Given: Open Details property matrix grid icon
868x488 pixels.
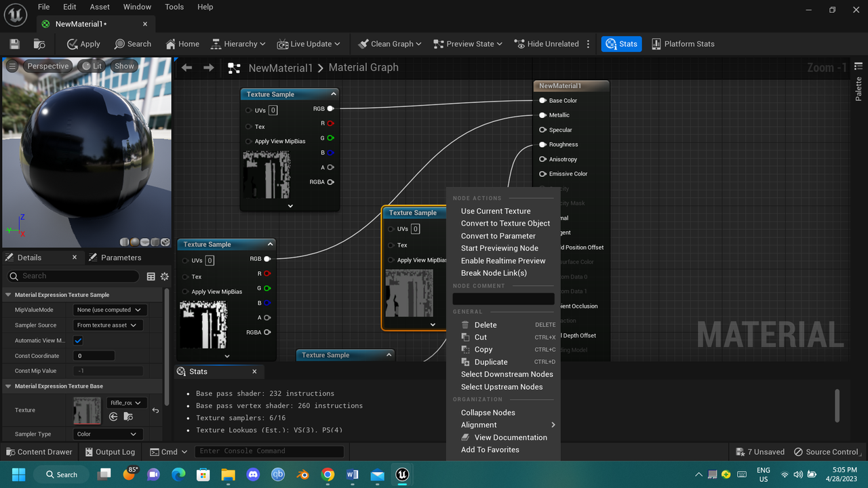Looking at the screenshot, I should click(x=151, y=277).
